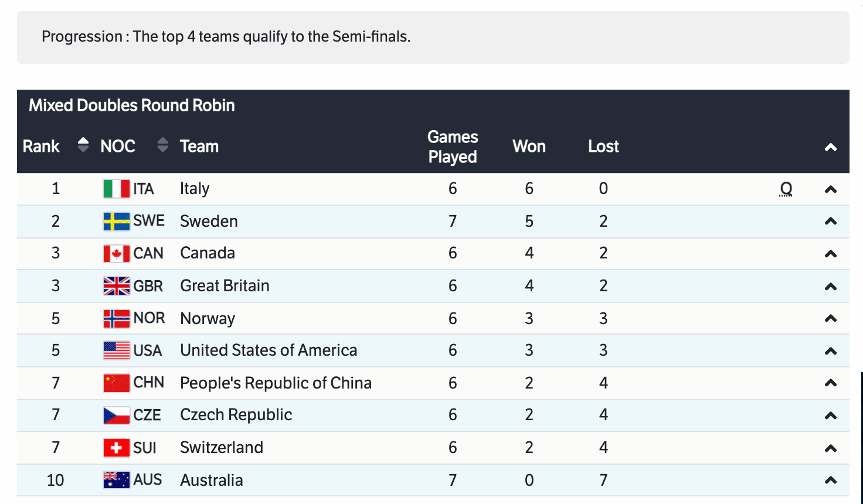
Task: Click the Canada flag icon
Action: tap(116, 254)
